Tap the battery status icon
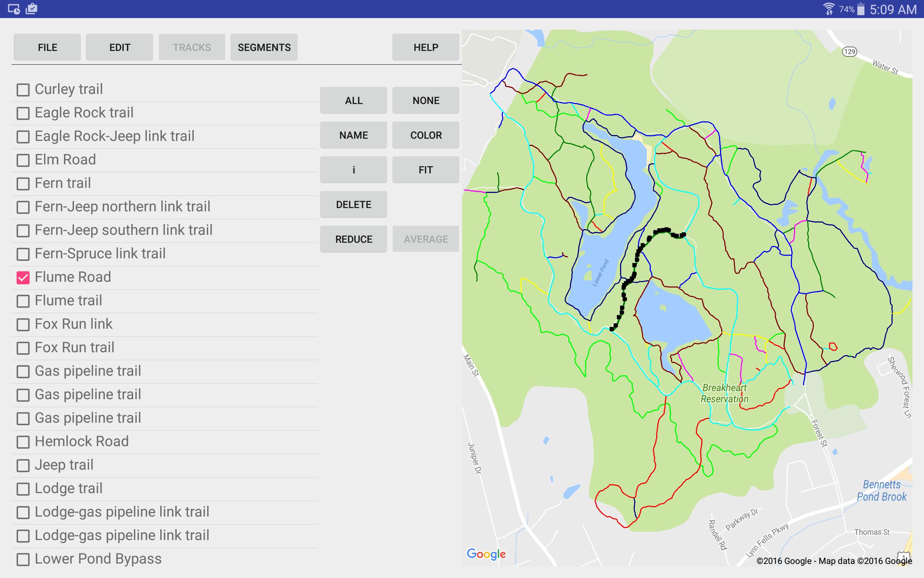This screenshot has width=924, height=578. click(x=860, y=9)
